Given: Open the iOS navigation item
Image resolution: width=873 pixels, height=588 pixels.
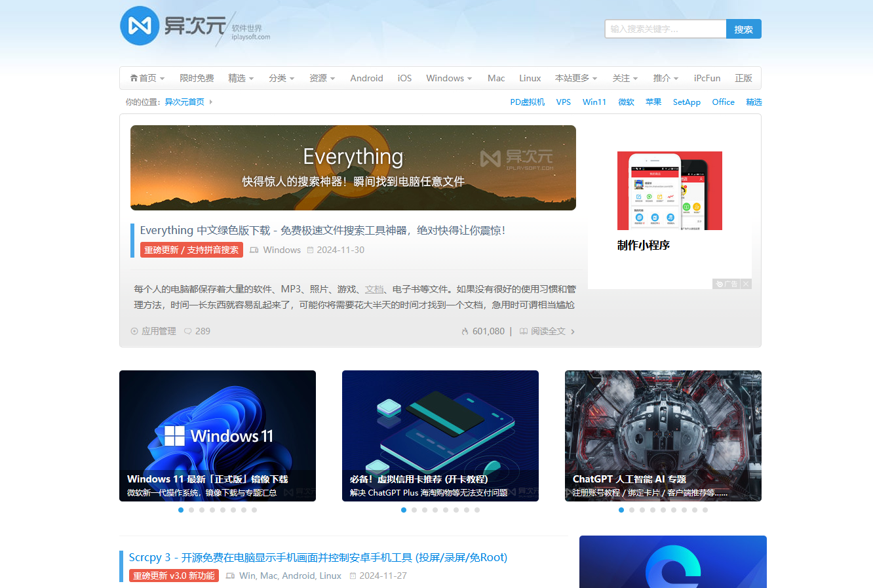Looking at the screenshot, I should tap(404, 78).
